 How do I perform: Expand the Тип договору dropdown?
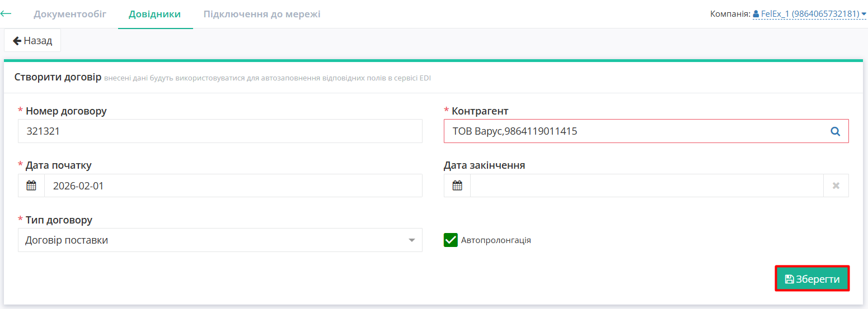point(411,240)
